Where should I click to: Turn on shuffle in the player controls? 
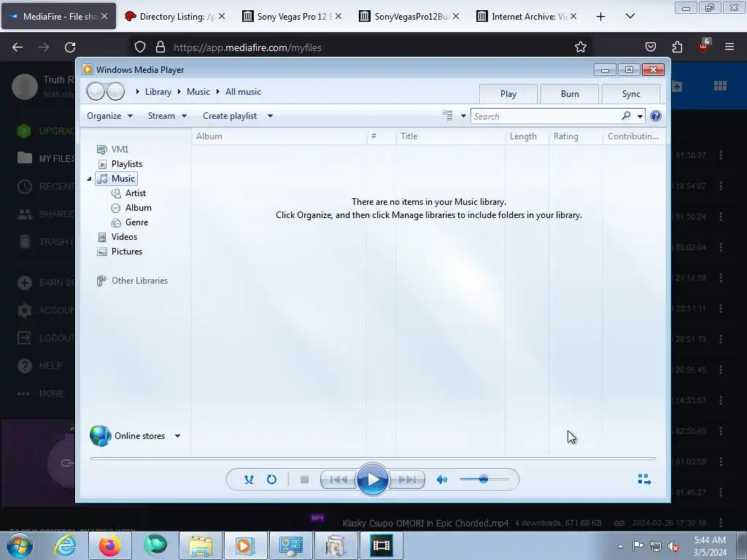tap(249, 480)
